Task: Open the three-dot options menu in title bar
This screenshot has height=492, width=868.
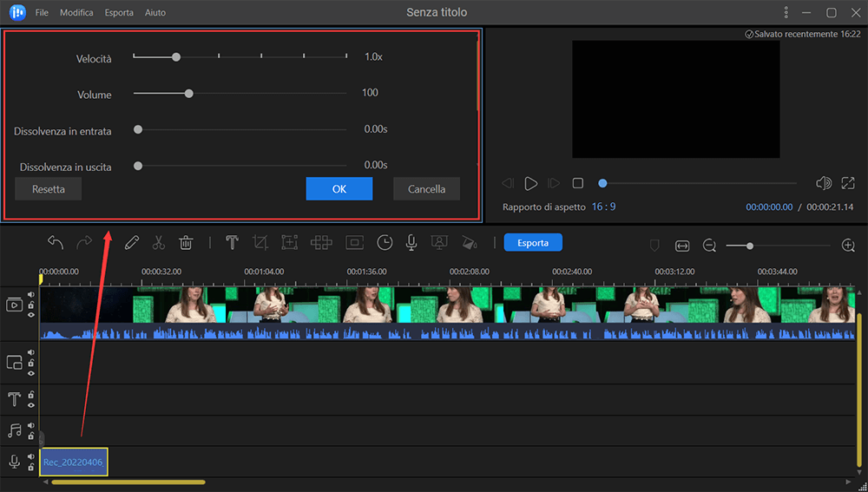Action: [x=786, y=12]
